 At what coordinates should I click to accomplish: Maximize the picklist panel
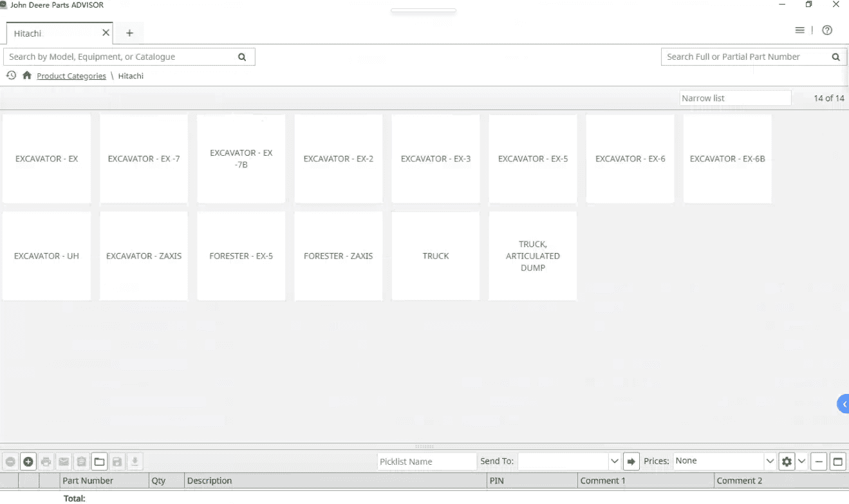point(837,462)
